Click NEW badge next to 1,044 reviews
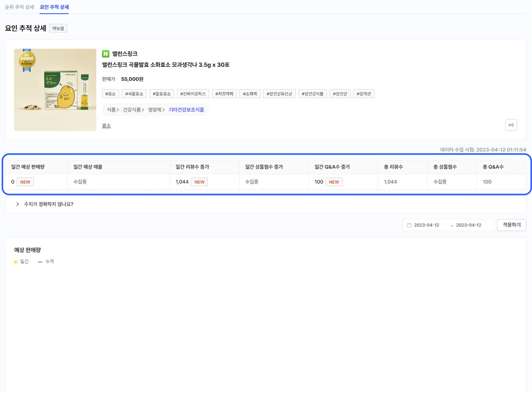Screen dimensions: 532x393 (199, 182)
